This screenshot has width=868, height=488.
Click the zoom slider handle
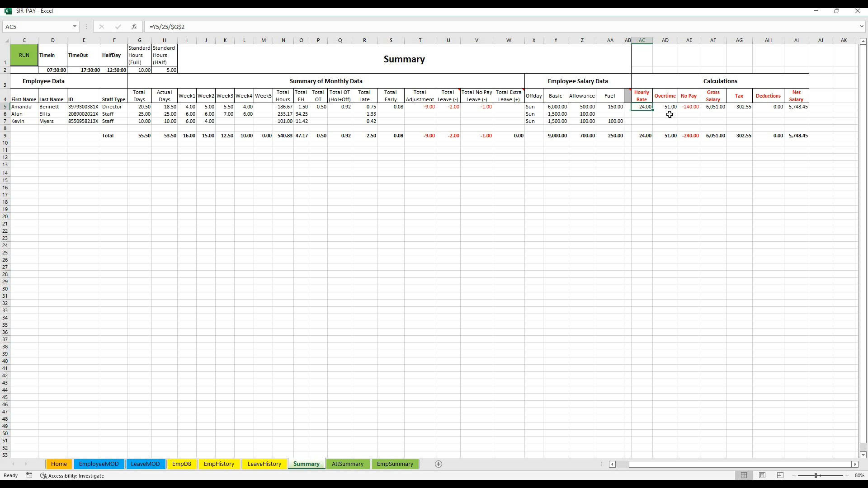click(x=816, y=475)
